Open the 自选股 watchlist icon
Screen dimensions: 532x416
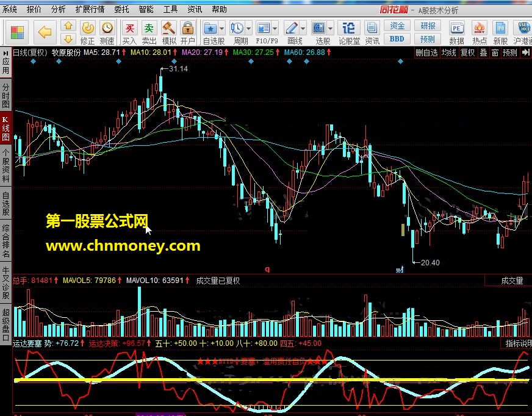(210, 29)
